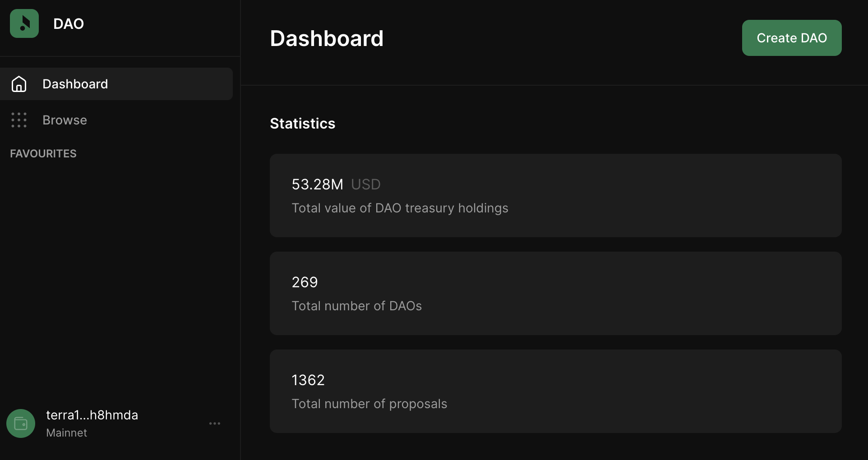Screen dimensions: 868x460
Task: Open the wallet three-dot options menu
Action: 215,423
